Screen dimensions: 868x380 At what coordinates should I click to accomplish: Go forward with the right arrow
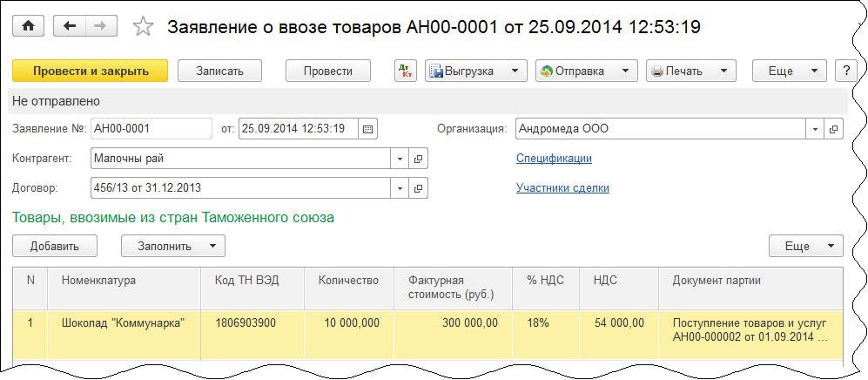point(100,26)
